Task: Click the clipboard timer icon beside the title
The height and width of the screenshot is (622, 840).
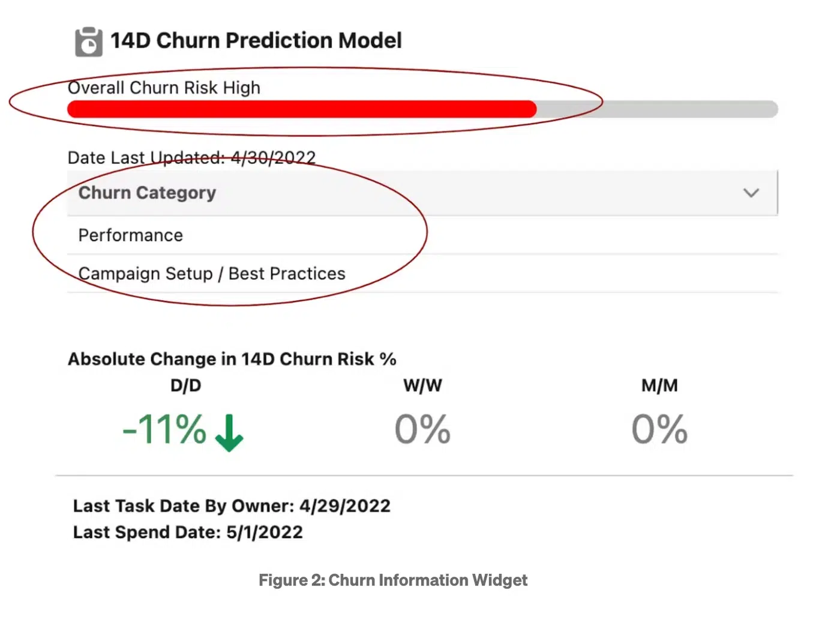Action: (88, 42)
